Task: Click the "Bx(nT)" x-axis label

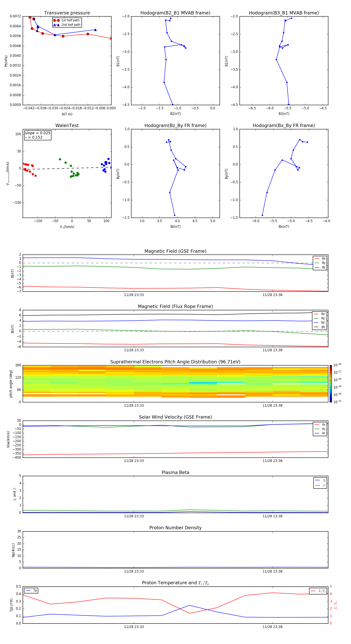Action: coord(284,227)
